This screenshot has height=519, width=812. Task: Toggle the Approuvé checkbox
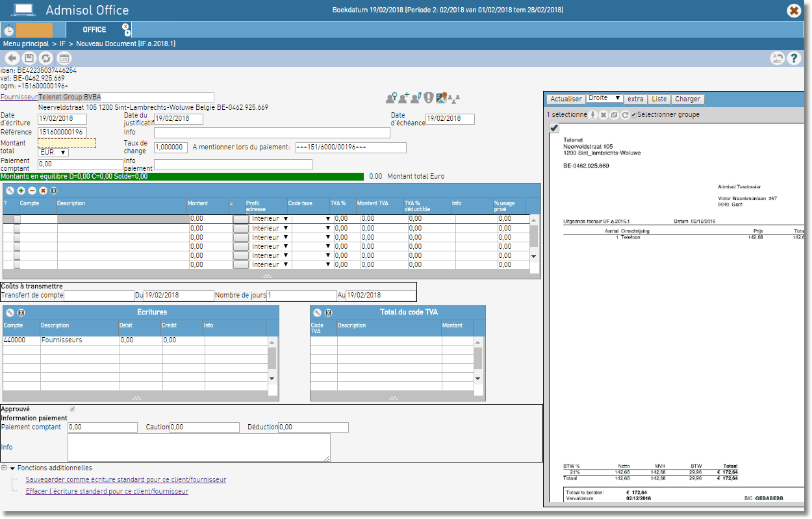[x=72, y=409]
